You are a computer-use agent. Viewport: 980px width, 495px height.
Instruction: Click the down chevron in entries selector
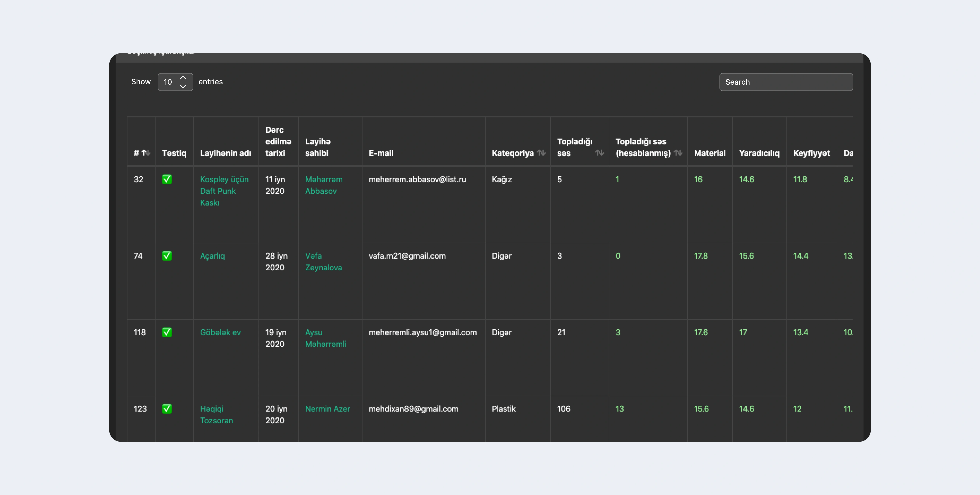coord(183,86)
